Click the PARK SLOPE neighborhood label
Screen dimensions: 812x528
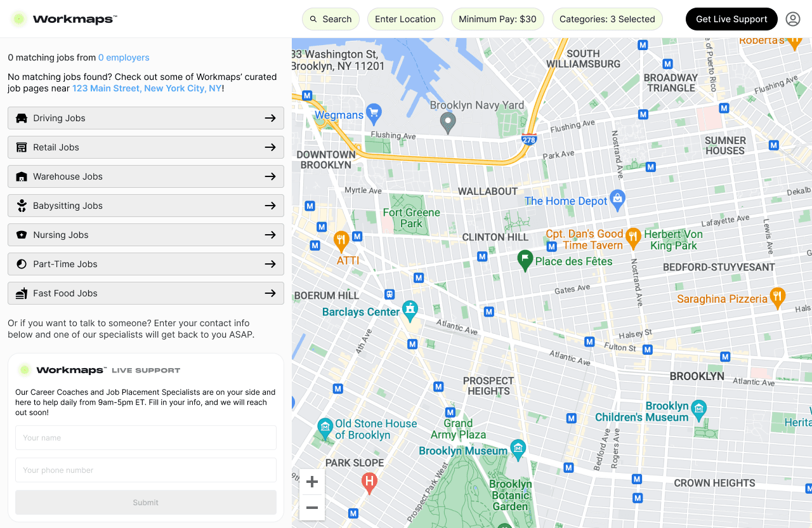pyautogui.click(x=355, y=463)
